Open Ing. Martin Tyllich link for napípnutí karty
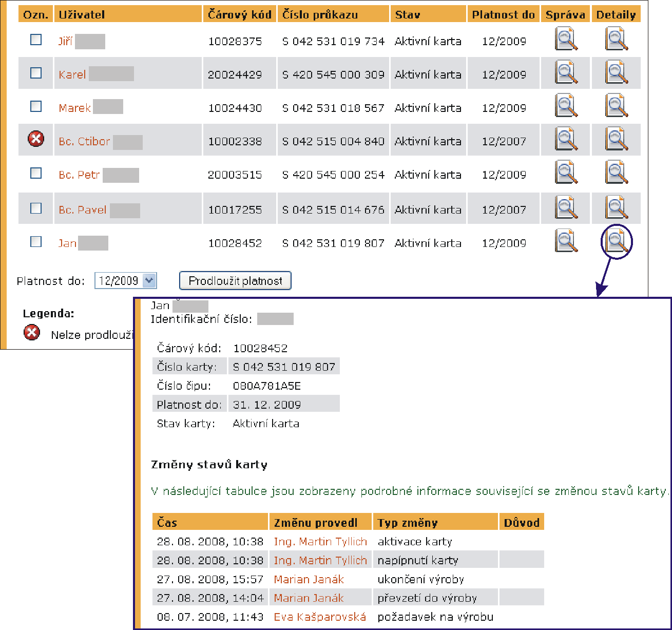This screenshot has width=672, height=630. pos(320,560)
